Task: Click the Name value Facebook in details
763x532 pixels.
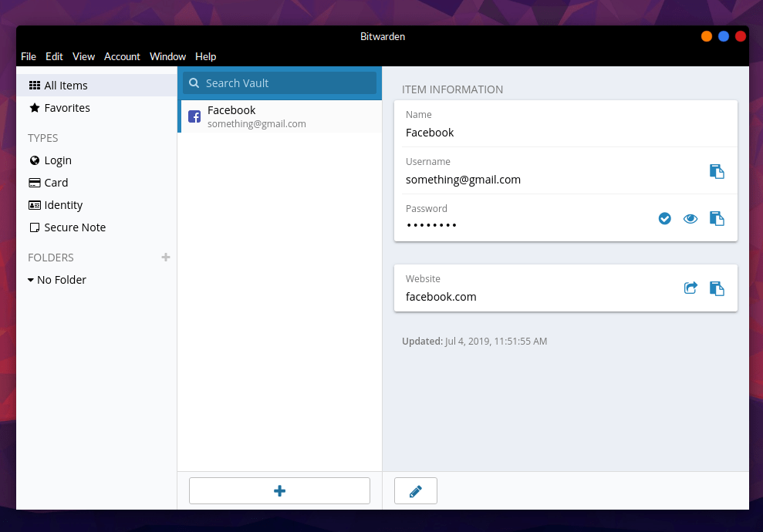Action: click(430, 133)
